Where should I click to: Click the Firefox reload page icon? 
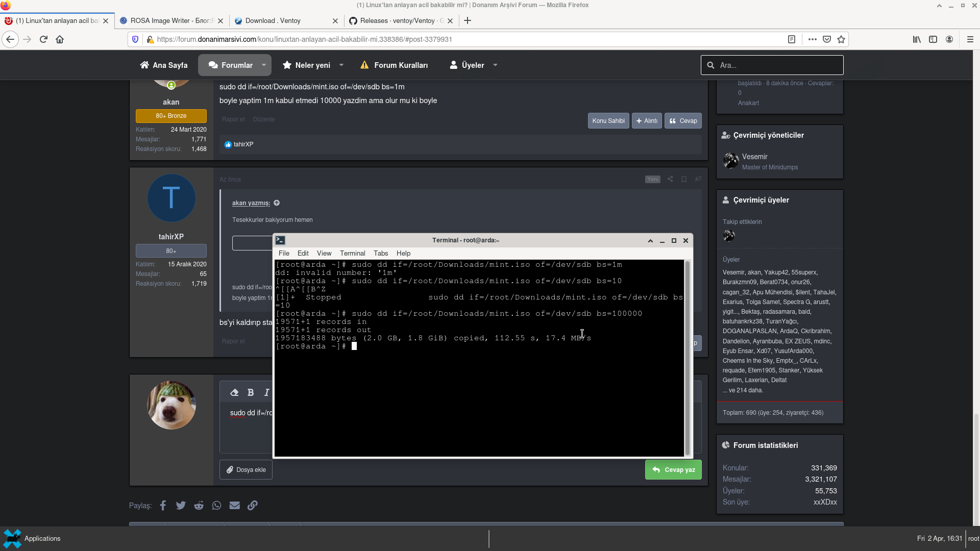point(43,39)
